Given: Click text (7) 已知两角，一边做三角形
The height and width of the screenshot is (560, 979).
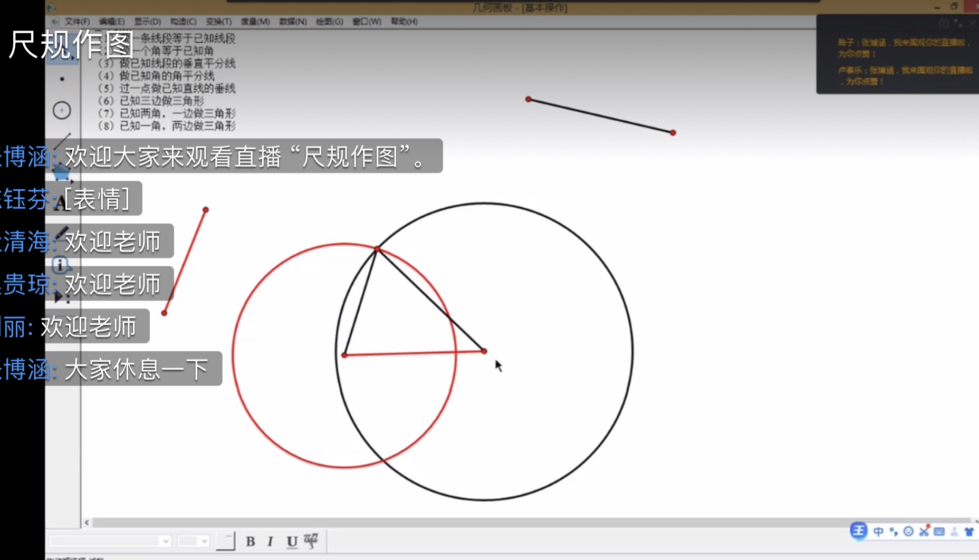Looking at the screenshot, I should 167,113.
